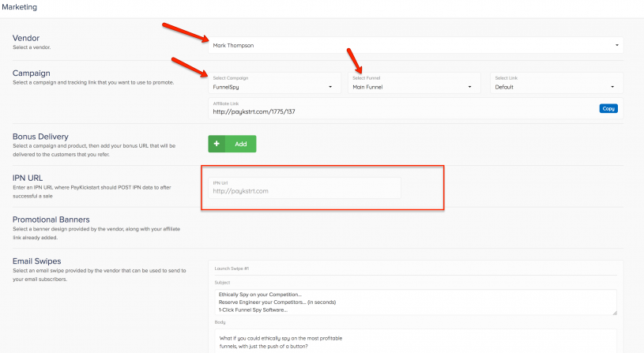Click the Campaign section heading
Viewport: 644px width, 353px height.
[x=32, y=73]
